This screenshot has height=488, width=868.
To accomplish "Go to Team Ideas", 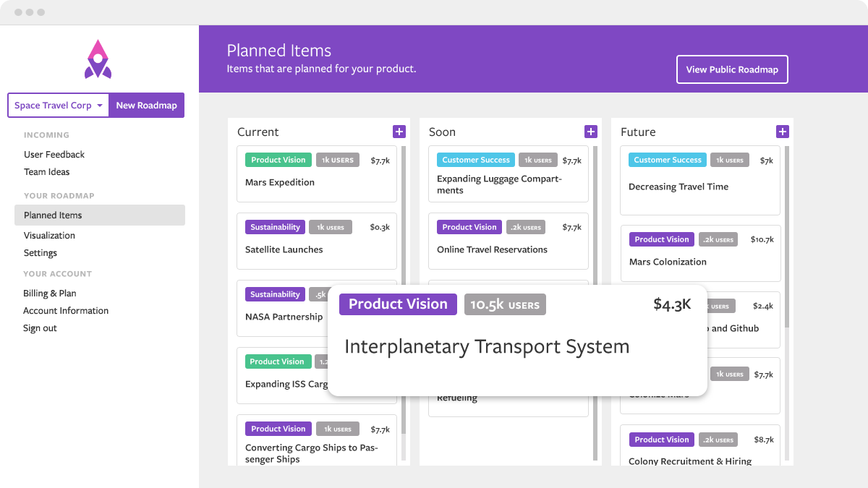I will pos(47,172).
